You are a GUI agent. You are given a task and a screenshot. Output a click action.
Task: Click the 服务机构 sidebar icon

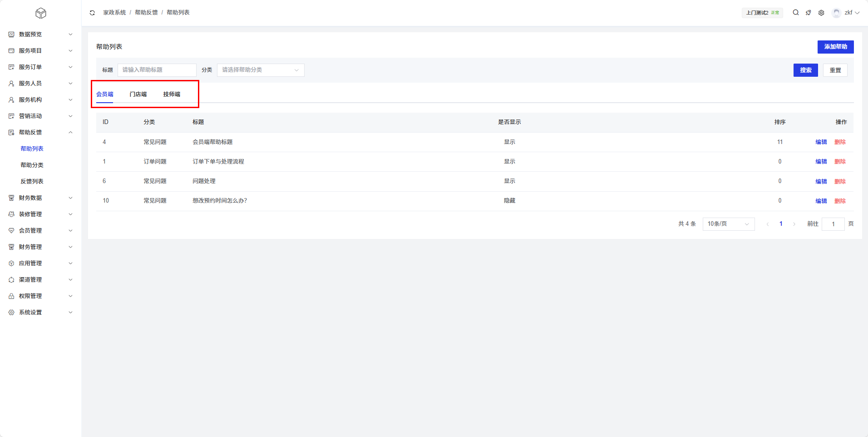coord(11,100)
